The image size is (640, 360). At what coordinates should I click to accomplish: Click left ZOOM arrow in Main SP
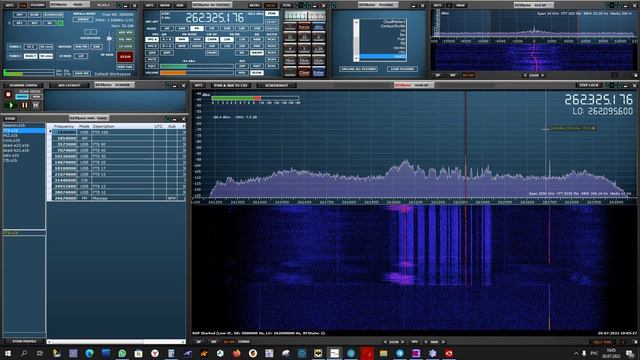point(385,342)
